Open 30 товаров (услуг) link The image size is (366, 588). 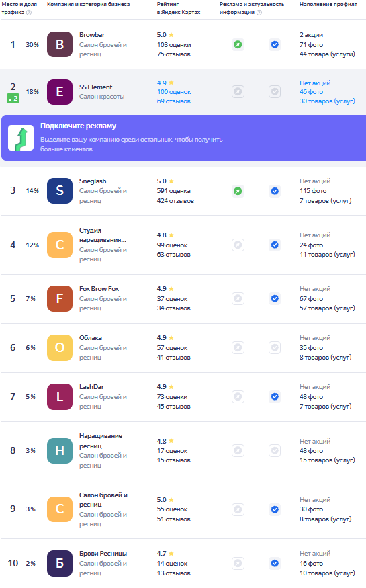[x=327, y=101]
